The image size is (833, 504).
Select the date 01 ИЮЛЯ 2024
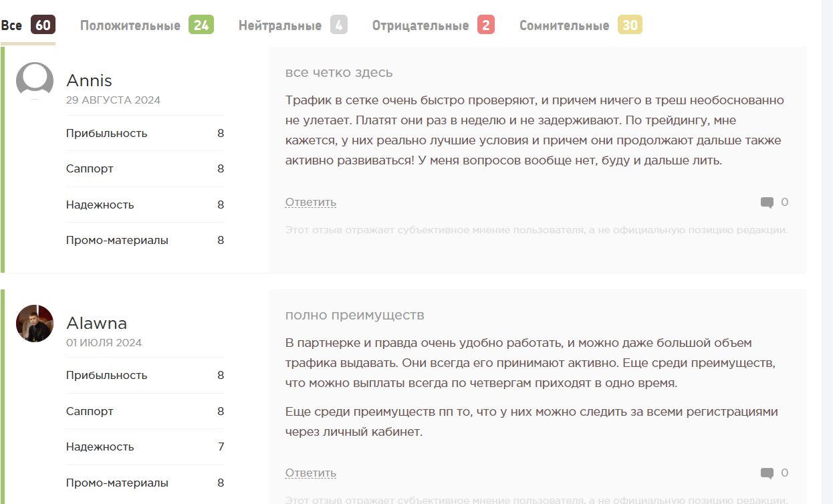pos(104,343)
